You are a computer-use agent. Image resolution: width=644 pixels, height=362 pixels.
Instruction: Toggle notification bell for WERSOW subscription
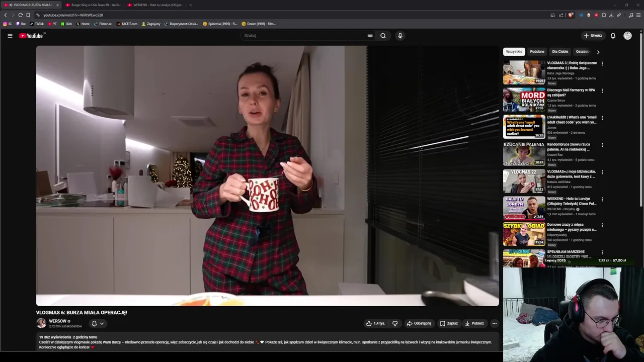point(94,324)
